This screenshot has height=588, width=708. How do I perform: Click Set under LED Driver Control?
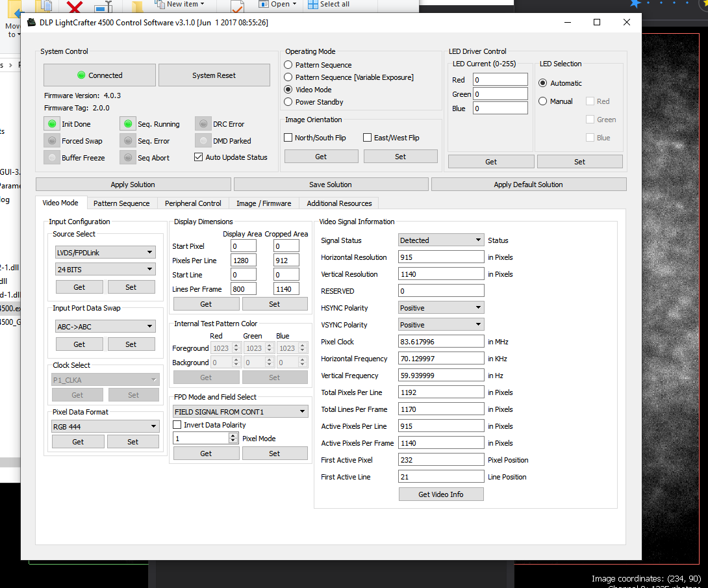580,161
